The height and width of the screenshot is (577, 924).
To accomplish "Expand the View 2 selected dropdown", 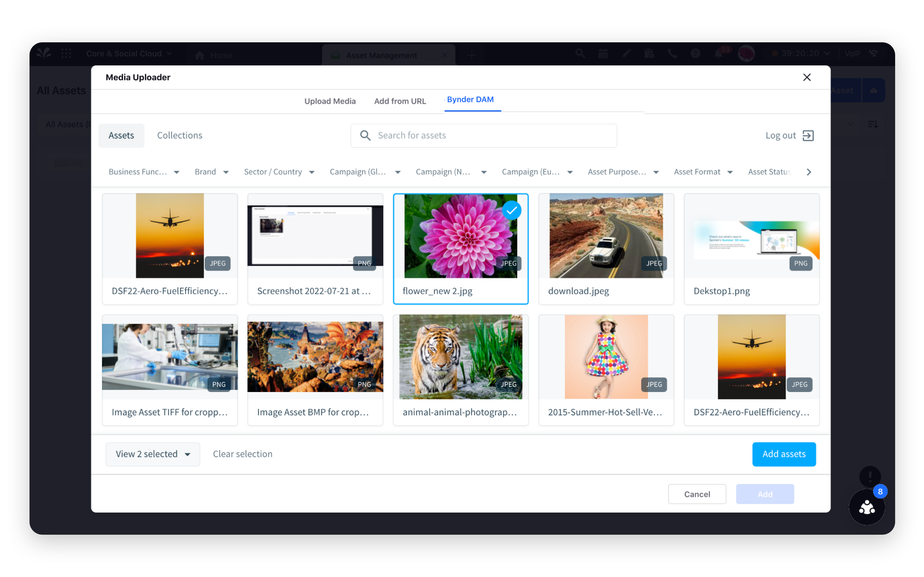I will tap(153, 454).
